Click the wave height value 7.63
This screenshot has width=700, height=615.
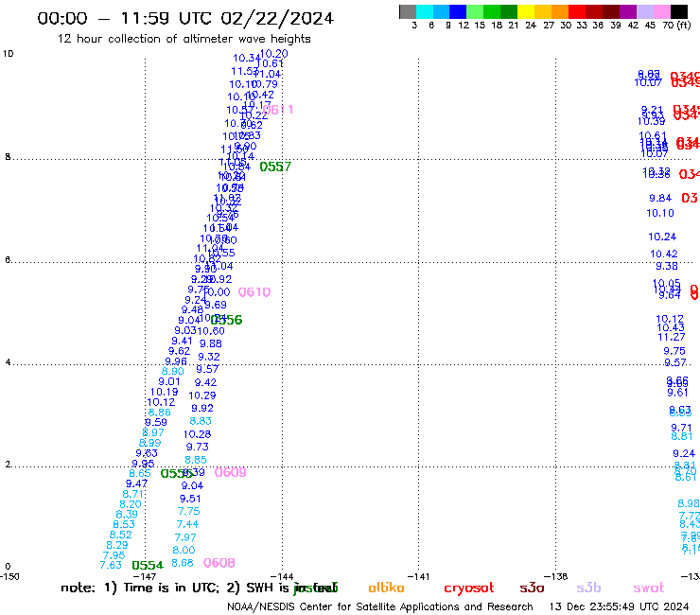point(111,565)
